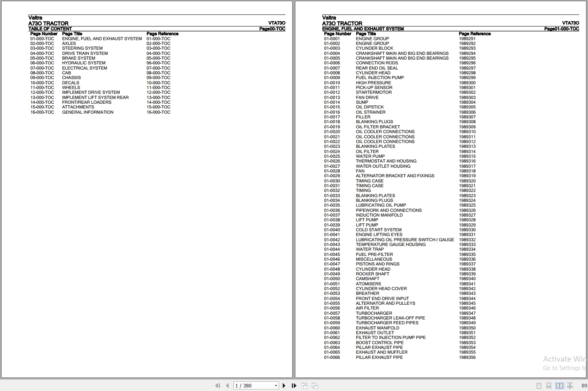Screen dimensions: 588x391
Task: Click the 'DECALS' entry
Action: [x=70, y=83]
